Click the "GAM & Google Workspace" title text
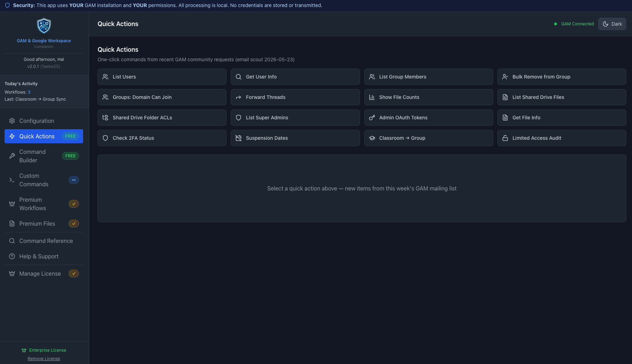Image resolution: width=632 pixels, height=364 pixels. point(44,41)
